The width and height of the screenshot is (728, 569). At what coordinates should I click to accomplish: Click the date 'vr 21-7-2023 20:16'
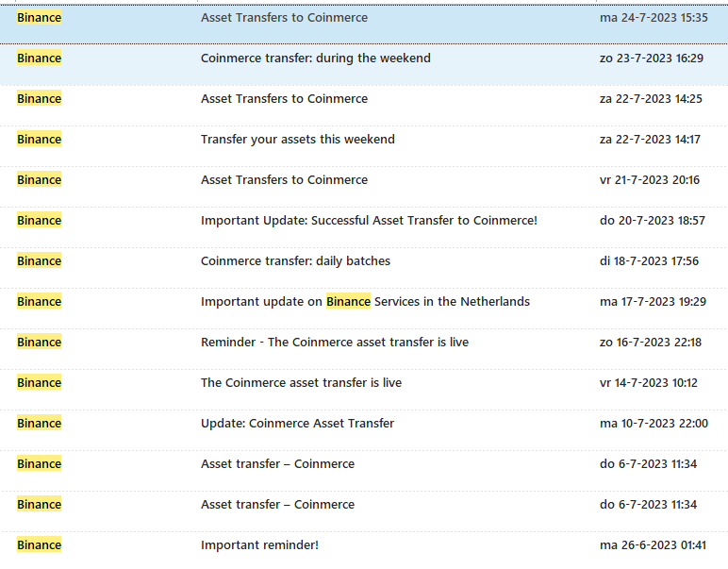tap(650, 179)
